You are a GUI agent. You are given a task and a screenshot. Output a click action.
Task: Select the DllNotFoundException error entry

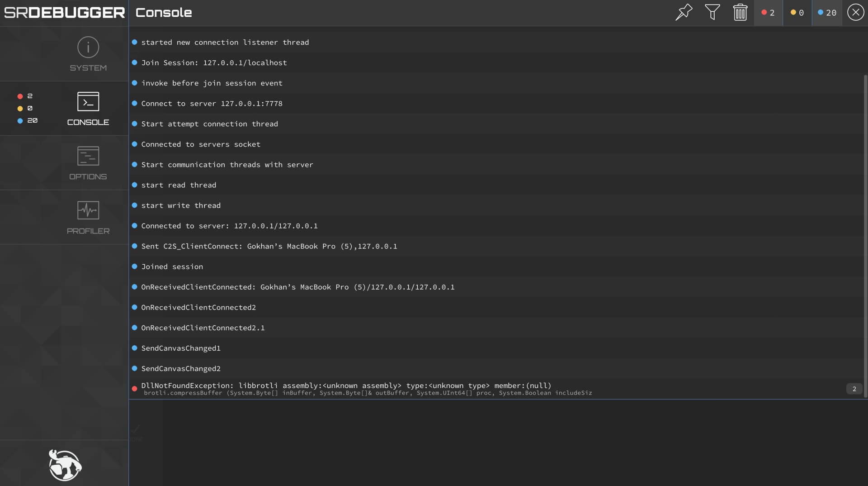click(x=346, y=389)
